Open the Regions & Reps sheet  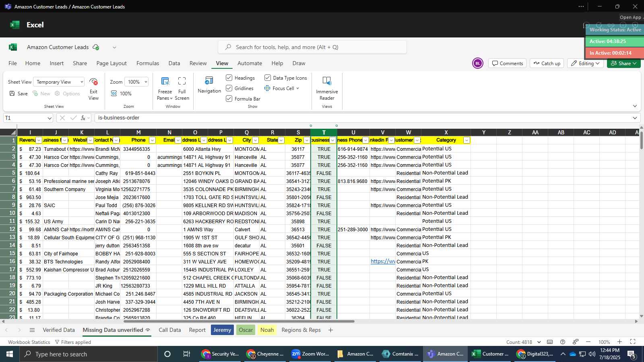(301, 330)
